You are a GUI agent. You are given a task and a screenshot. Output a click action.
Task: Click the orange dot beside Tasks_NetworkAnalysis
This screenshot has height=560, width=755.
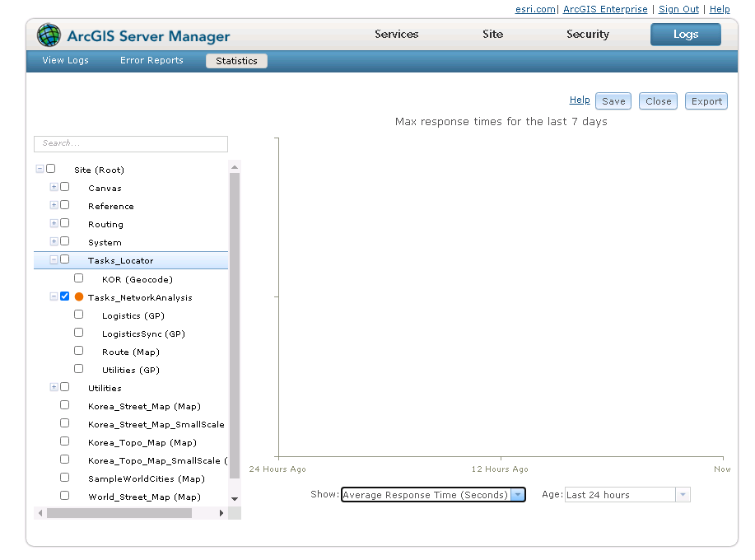(x=79, y=297)
